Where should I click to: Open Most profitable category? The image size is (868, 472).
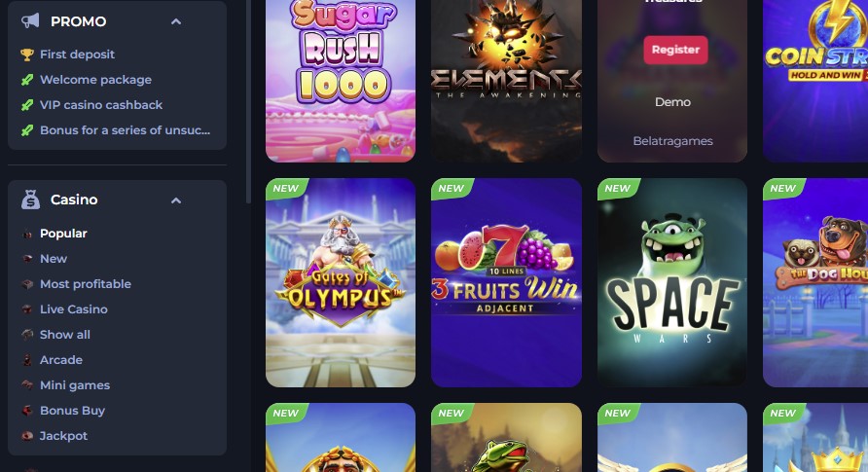[86, 284]
